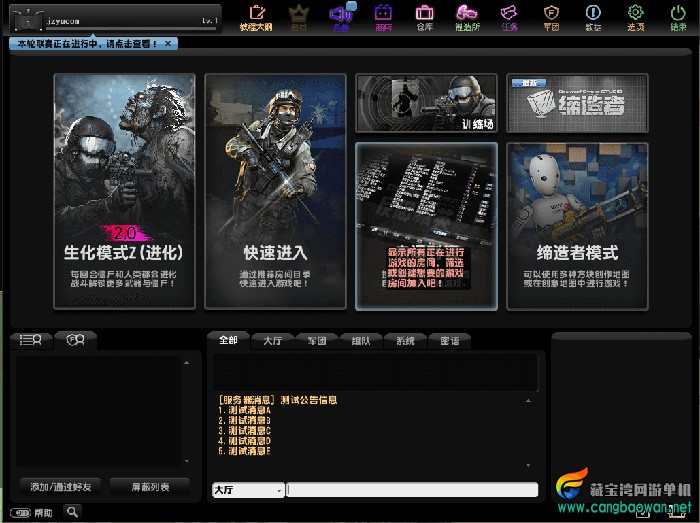Click the 添加/通过好友 button

60,486
